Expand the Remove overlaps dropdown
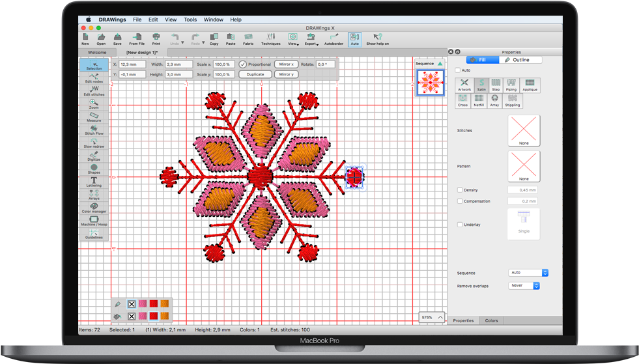The height and width of the screenshot is (364, 639). [524, 286]
